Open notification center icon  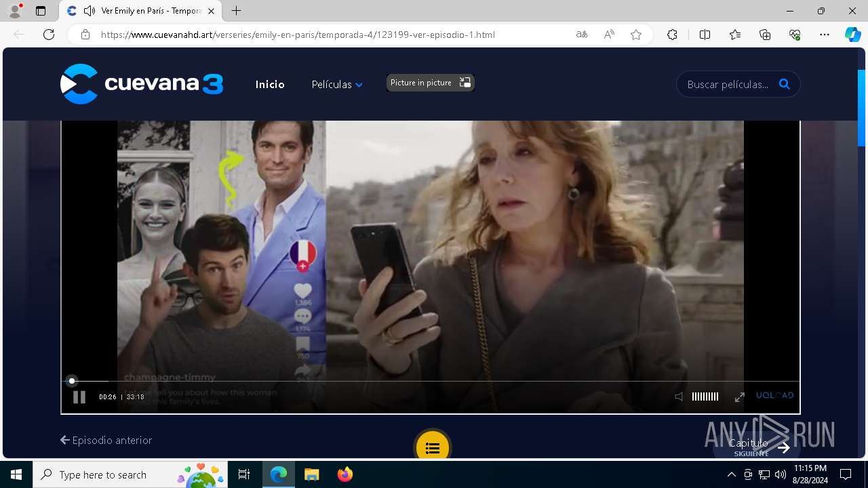click(846, 474)
